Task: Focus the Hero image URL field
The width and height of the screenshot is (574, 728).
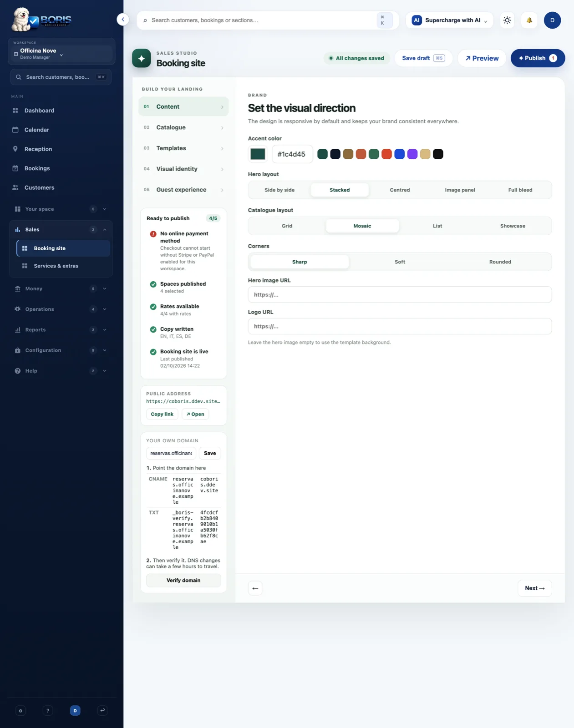Action: coord(400,295)
